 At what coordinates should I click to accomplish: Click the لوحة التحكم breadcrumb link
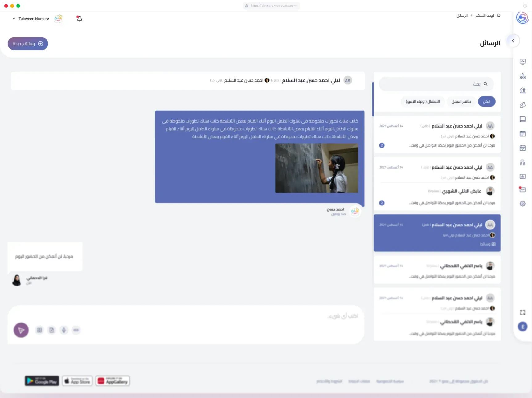pyautogui.click(x=485, y=15)
